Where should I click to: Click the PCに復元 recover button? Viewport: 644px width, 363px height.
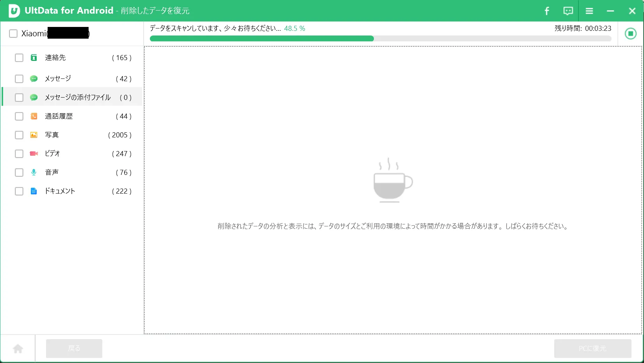point(592,348)
